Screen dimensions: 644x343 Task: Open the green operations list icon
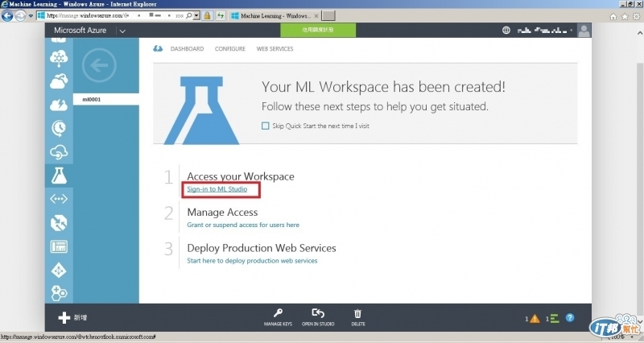pos(555,318)
